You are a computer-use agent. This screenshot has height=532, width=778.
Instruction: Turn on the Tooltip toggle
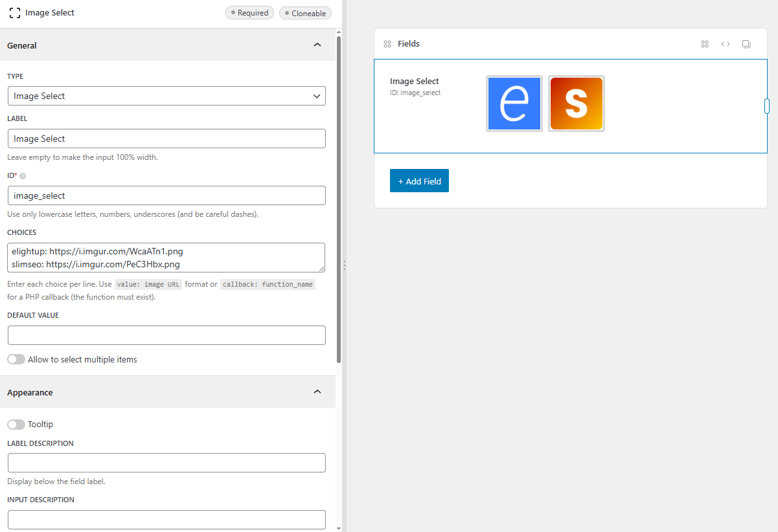[x=17, y=425]
